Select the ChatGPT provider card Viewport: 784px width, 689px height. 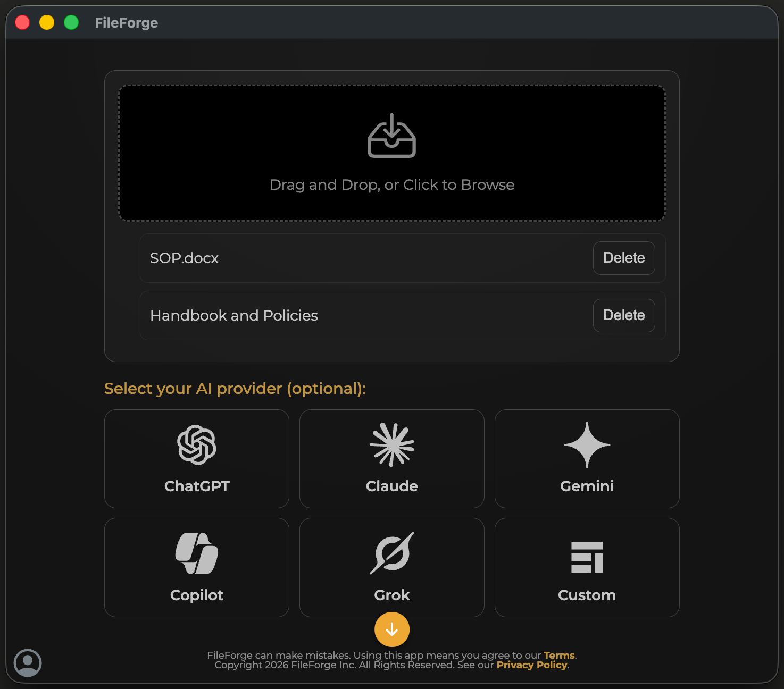[x=197, y=459]
